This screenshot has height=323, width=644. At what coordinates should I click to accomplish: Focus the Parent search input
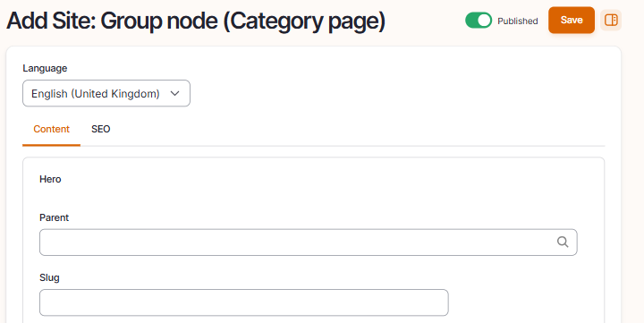coord(308,242)
